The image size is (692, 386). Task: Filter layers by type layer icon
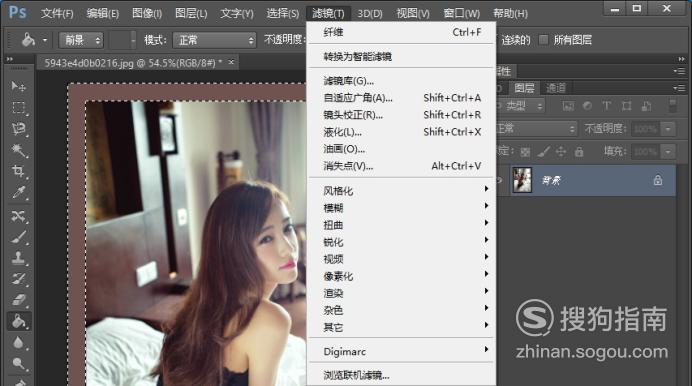pyautogui.click(x=607, y=106)
